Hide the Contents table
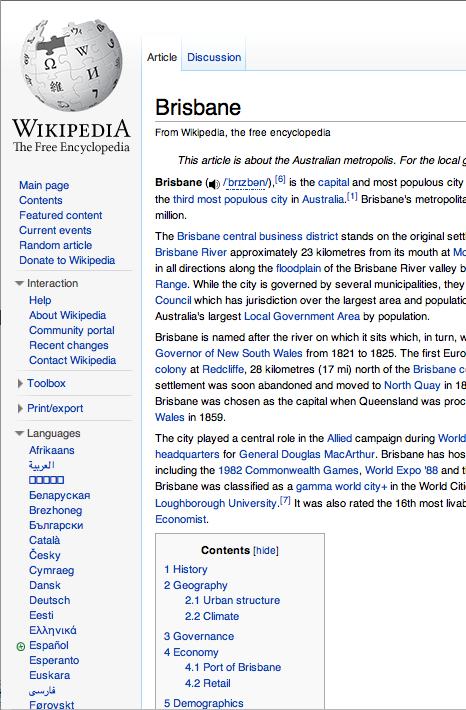This screenshot has width=466, height=710. coord(266,550)
